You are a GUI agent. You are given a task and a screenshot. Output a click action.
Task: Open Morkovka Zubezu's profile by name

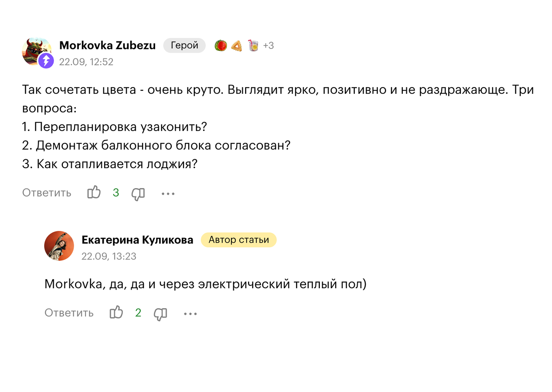107,45
